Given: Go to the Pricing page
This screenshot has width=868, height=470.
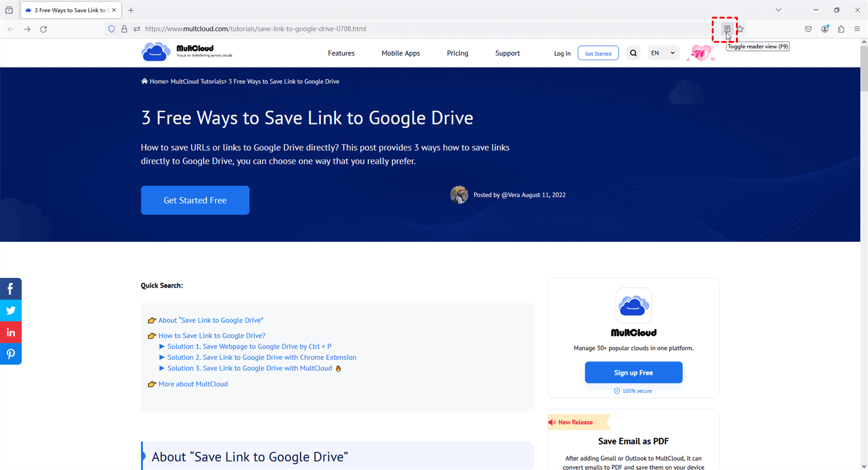Looking at the screenshot, I should pos(458,53).
